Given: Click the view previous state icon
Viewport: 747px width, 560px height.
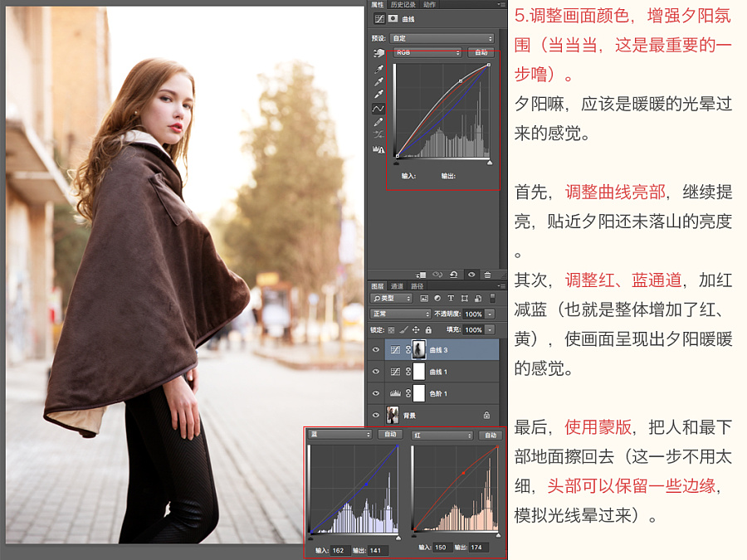Looking at the screenshot, I should 437,275.
